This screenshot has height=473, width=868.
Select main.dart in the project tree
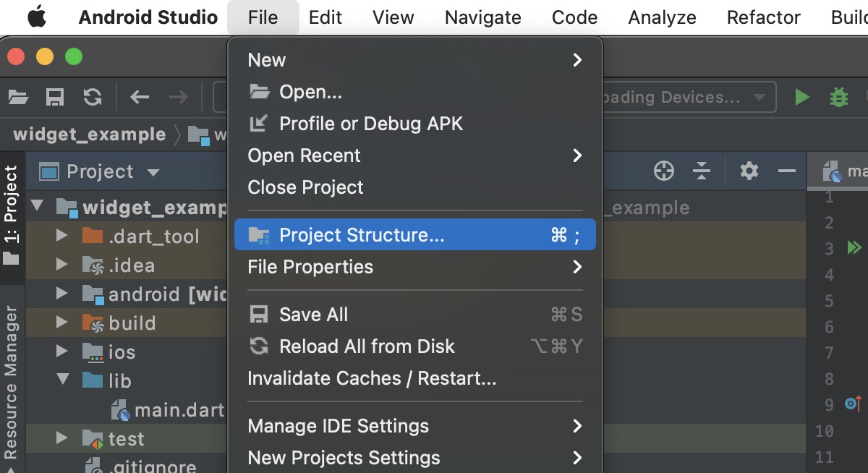coord(179,410)
